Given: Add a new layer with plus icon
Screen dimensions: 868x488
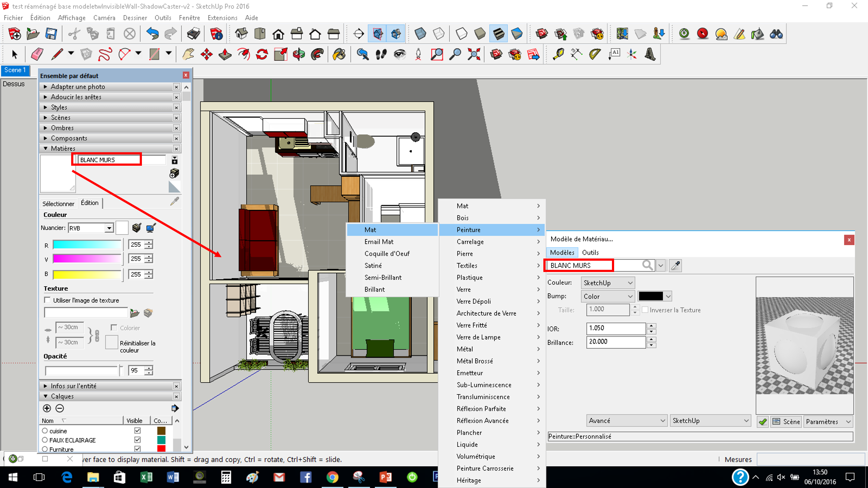Looking at the screenshot, I should tap(47, 408).
